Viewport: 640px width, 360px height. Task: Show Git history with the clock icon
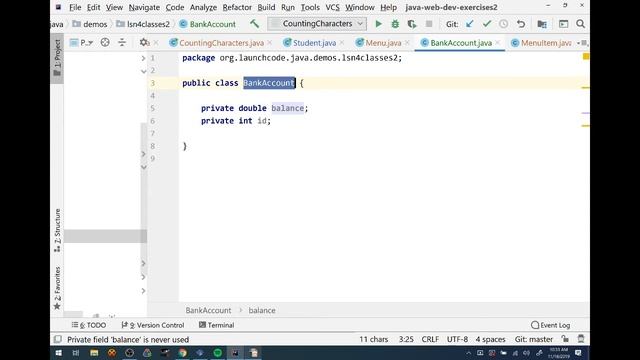504,24
